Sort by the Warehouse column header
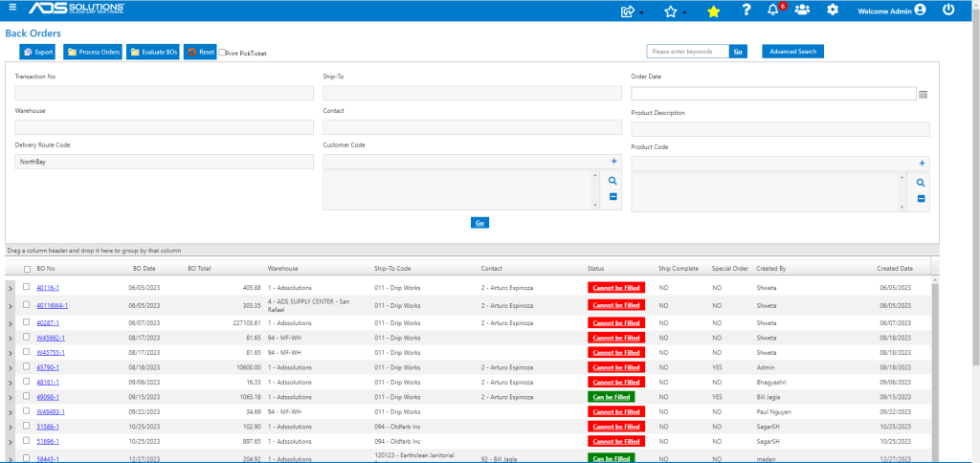This screenshot has width=980, height=463. (x=282, y=269)
